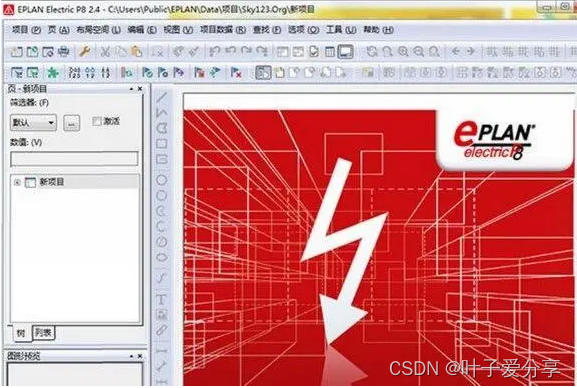This screenshot has height=388, width=577.
Task: Click the flag with red X icon
Action: pyautogui.click(x=236, y=73)
